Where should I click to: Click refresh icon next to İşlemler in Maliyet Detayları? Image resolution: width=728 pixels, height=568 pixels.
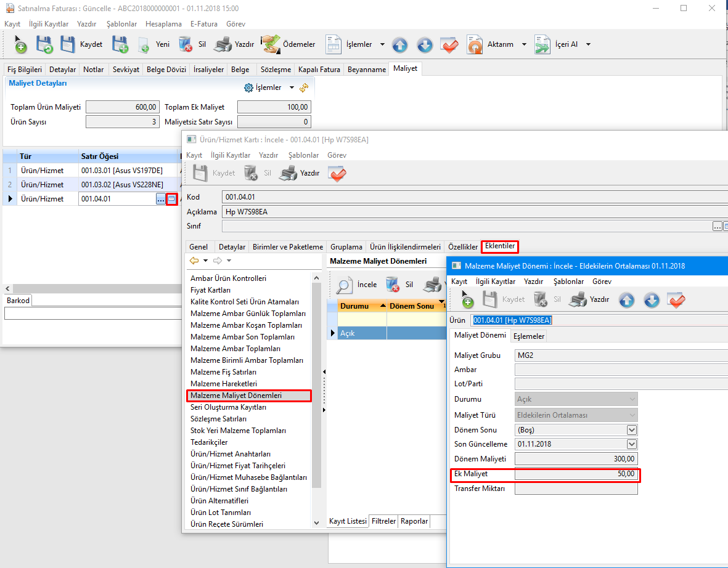[304, 87]
